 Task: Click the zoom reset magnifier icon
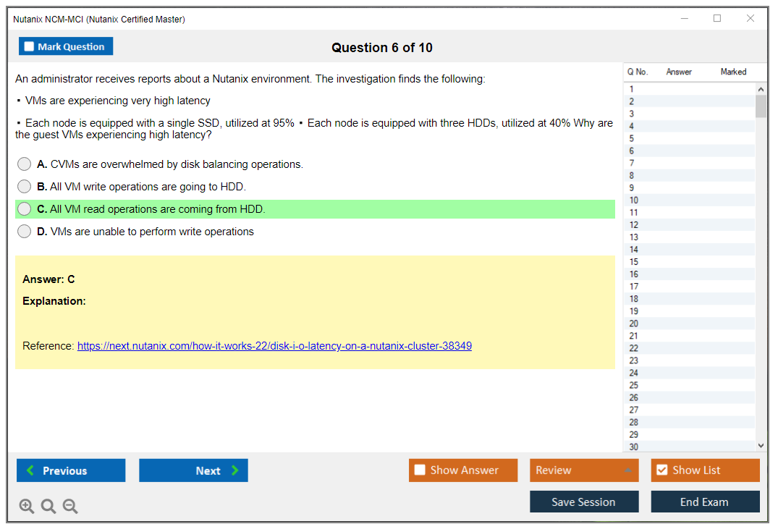[x=48, y=507]
